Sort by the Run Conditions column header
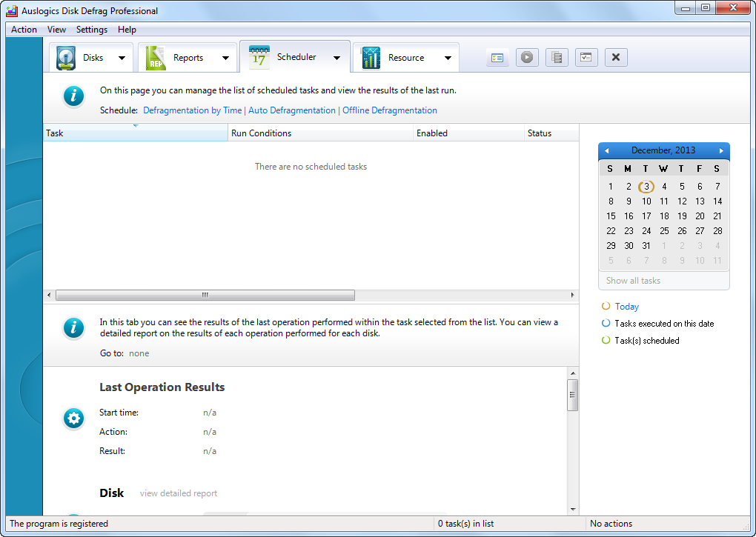 pyautogui.click(x=321, y=133)
